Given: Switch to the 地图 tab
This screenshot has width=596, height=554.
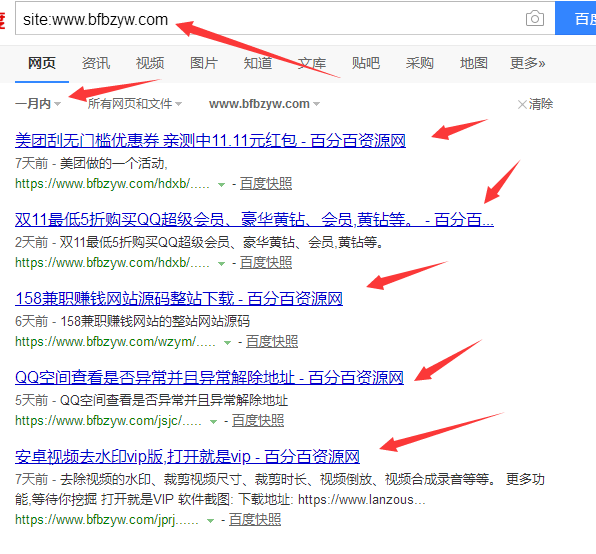Looking at the screenshot, I should coord(474,63).
